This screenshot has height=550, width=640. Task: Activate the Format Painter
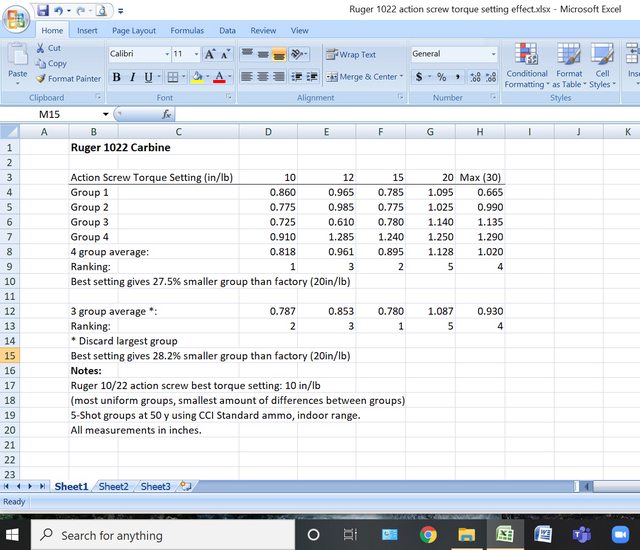(68, 78)
